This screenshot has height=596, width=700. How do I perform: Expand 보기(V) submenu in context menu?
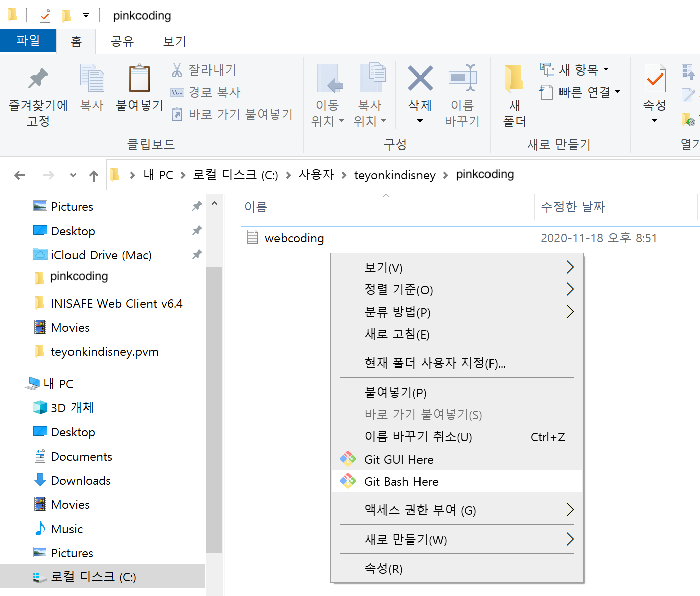[x=457, y=267]
